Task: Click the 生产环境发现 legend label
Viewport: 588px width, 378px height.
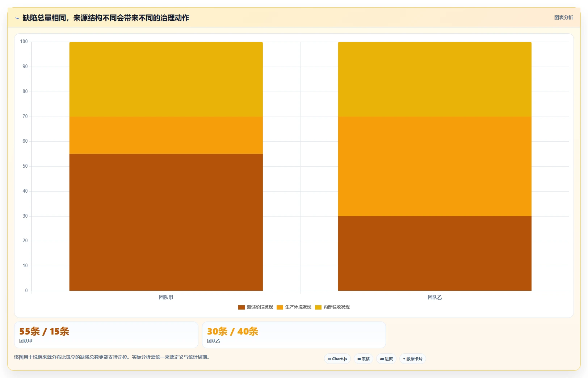Action: (x=298, y=307)
